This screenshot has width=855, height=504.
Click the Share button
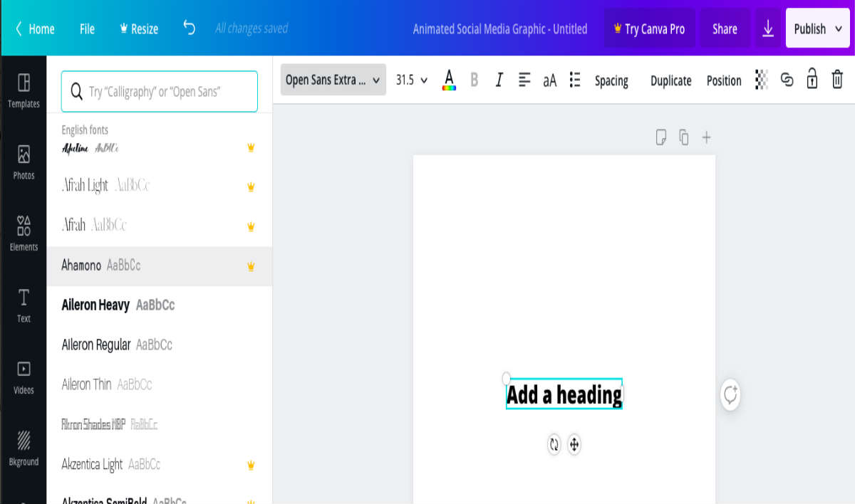pyautogui.click(x=725, y=28)
